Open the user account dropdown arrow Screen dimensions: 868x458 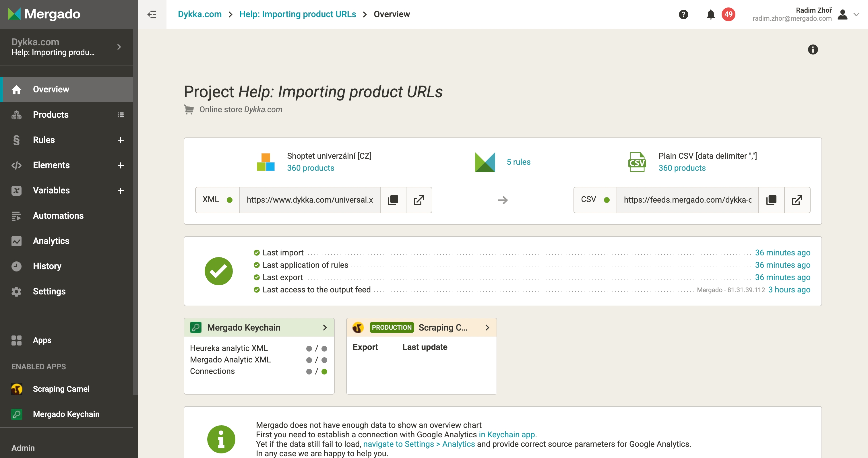click(856, 14)
